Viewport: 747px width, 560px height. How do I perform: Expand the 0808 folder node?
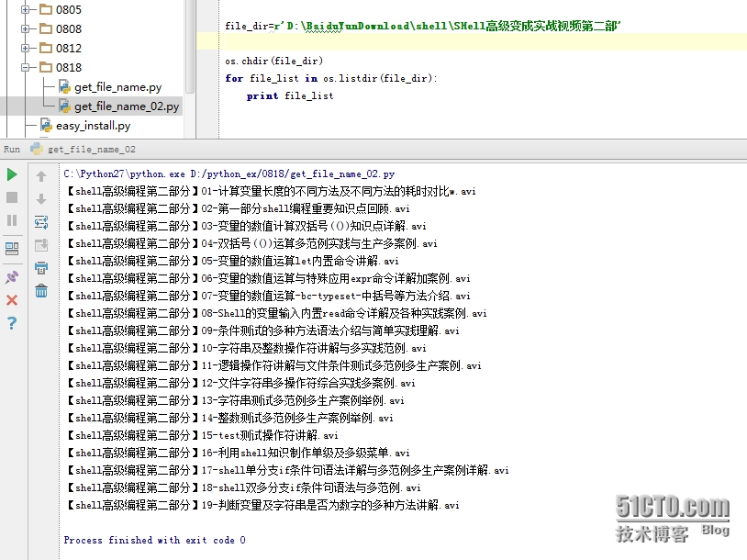(26, 28)
